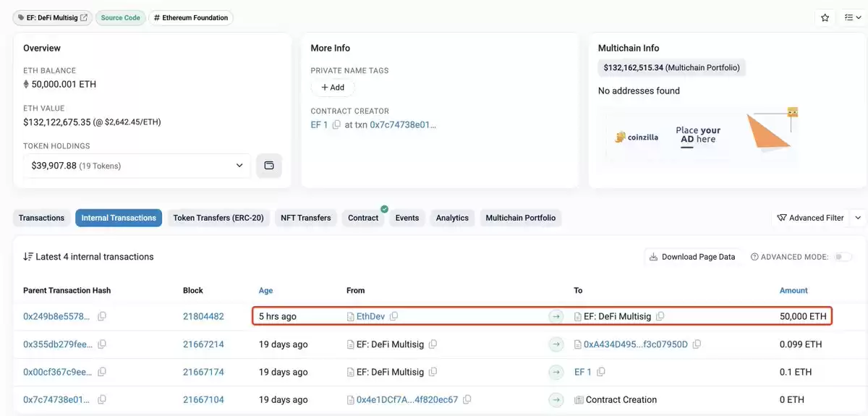This screenshot has width=868, height=416.
Task: Click the Ethereum Foundation tag
Action: (x=191, y=17)
